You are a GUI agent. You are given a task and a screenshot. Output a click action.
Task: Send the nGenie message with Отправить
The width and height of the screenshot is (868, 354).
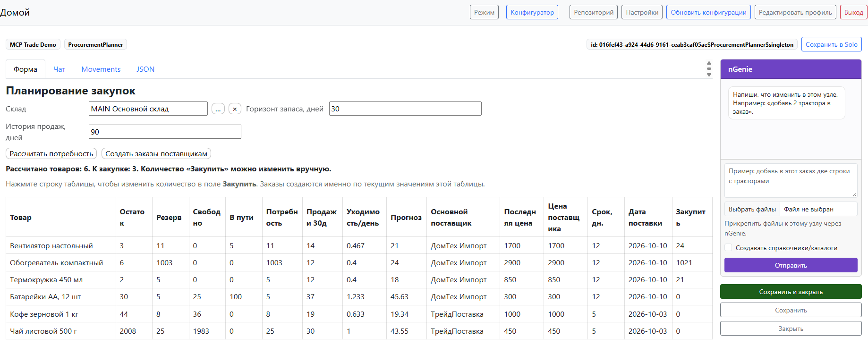pos(791,265)
